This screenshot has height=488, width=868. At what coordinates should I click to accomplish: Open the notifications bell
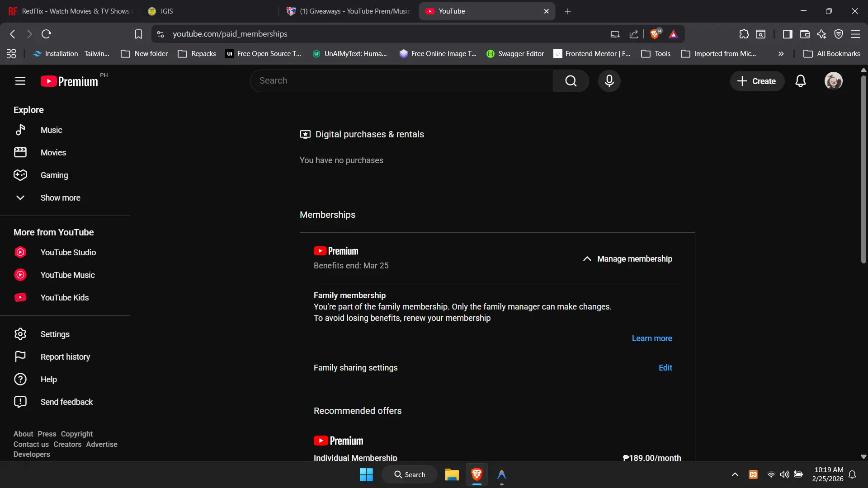[x=801, y=81]
